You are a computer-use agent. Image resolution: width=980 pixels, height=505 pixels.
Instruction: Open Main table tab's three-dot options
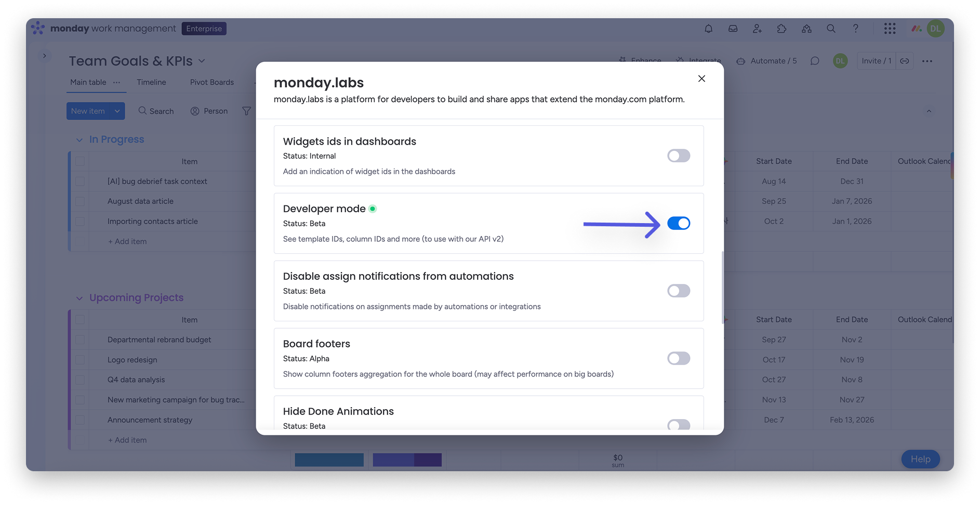[116, 82]
